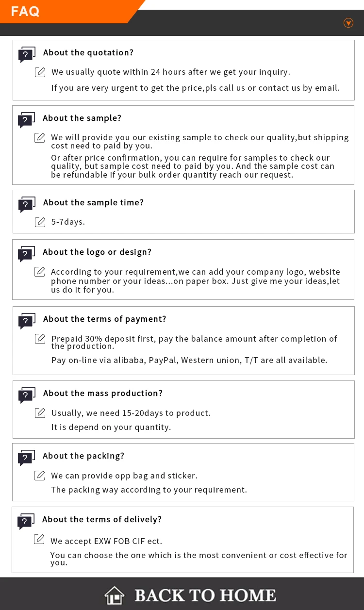Click the question icon next to 'About the logo or design?'

coord(26,254)
